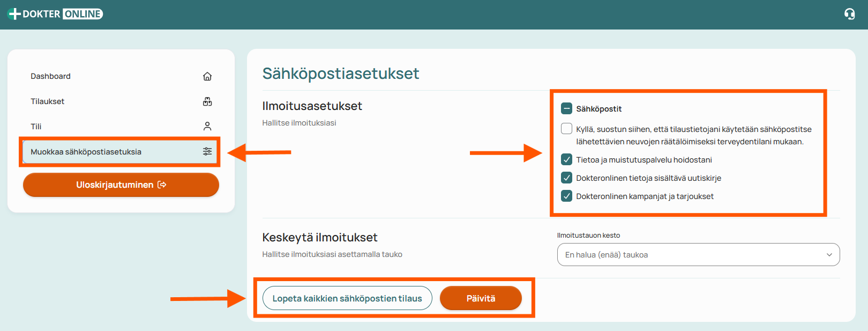868x331 pixels.
Task: Open the 'Ilmoitustauon kesto' dropdown
Action: coord(698,255)
